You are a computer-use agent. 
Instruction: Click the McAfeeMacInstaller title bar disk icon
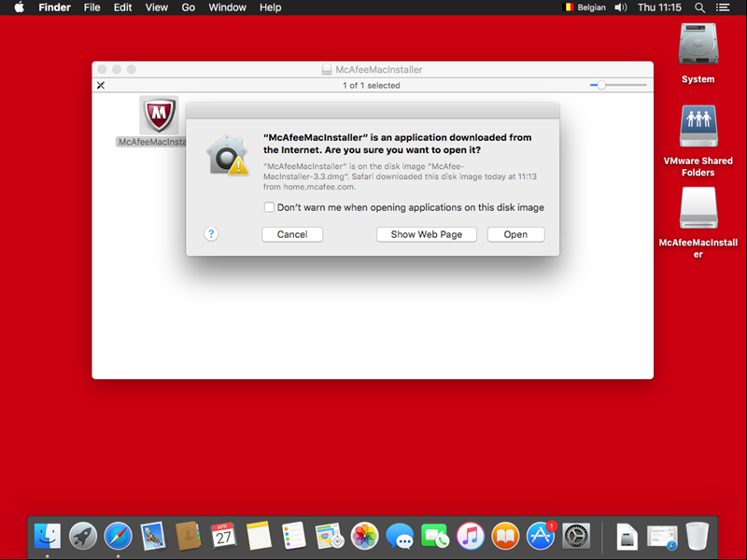[x=326, y=69]
